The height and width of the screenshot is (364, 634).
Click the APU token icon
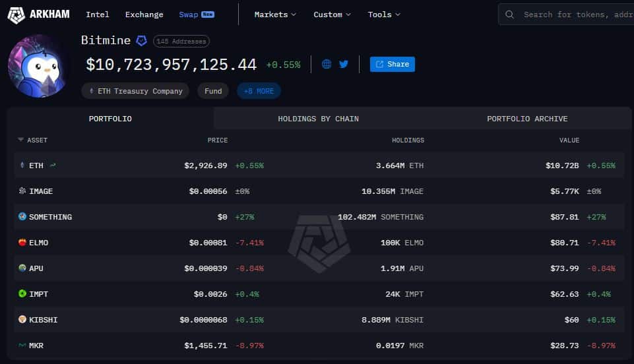pyautogui.click(x=22, y=268)
